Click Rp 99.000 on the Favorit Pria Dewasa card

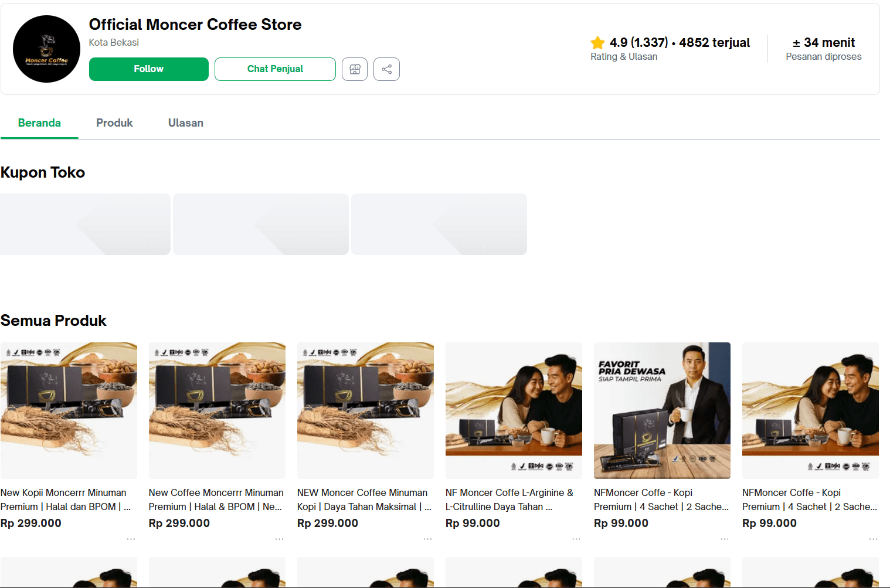tap(621, 524)
